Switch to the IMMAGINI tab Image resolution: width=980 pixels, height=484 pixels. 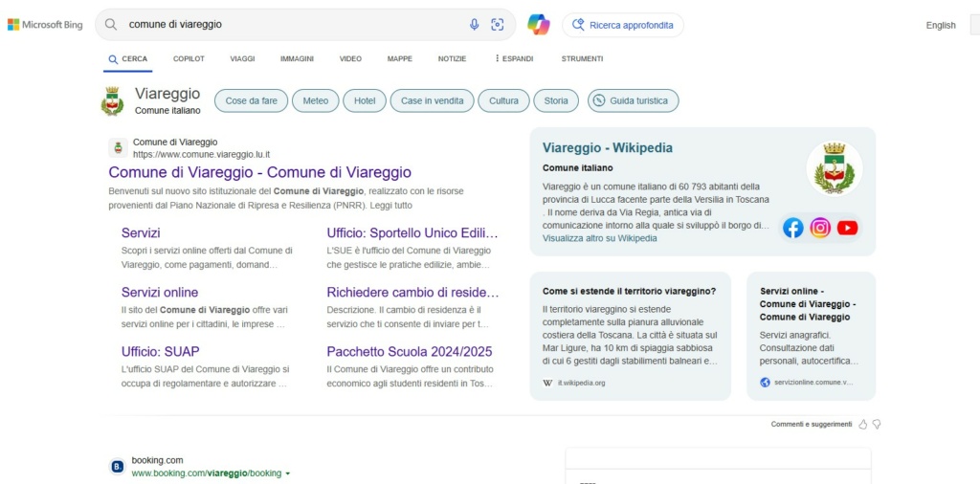[297, 58]
